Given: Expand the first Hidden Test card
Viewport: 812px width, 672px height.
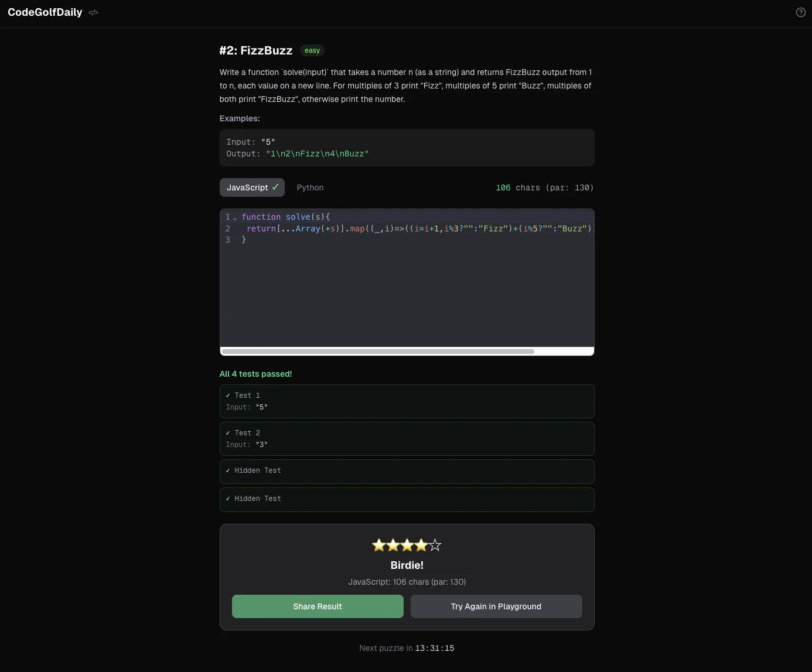Looking at the screenshot, I should coord(407,471).
